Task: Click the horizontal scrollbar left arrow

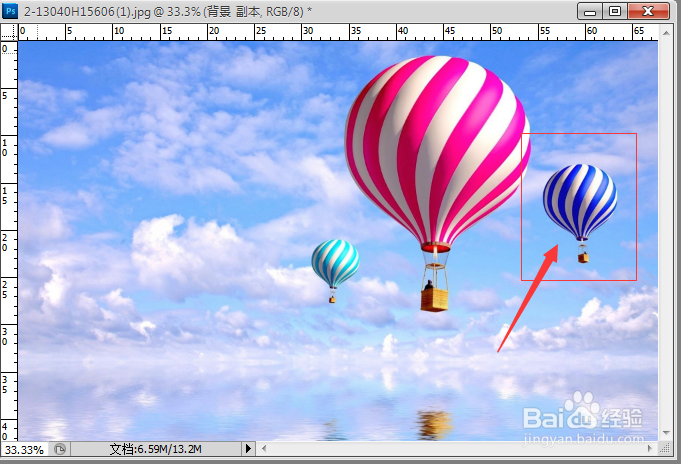Action: click(x=263, y=448)
